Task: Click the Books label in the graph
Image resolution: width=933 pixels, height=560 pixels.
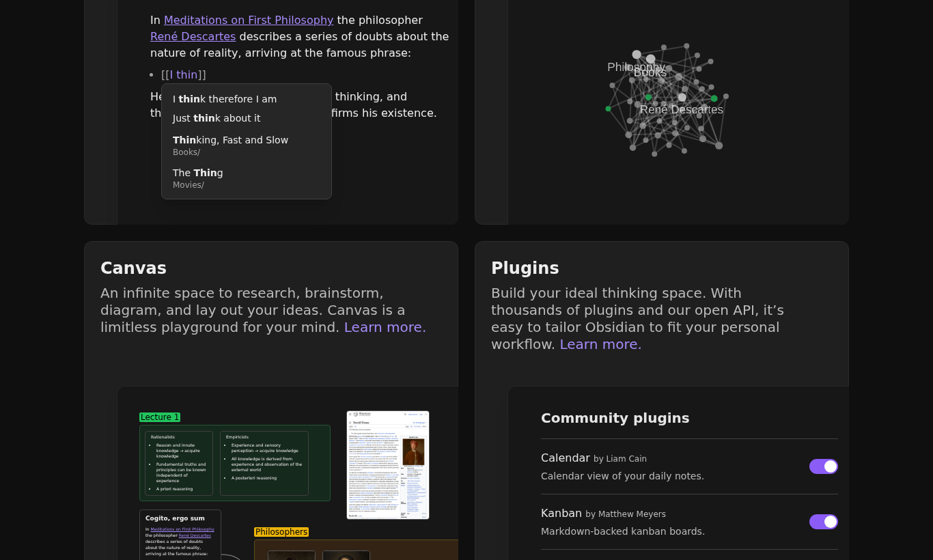Action: point(650,72)
